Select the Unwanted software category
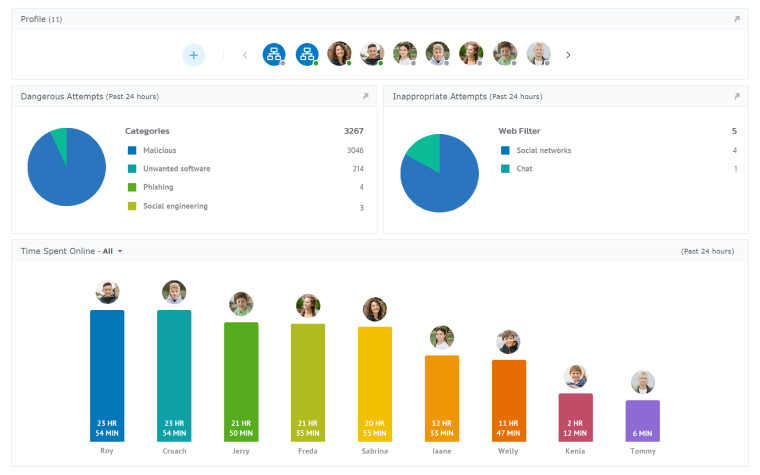The image size is (760, 475). (x=176, y=169)
